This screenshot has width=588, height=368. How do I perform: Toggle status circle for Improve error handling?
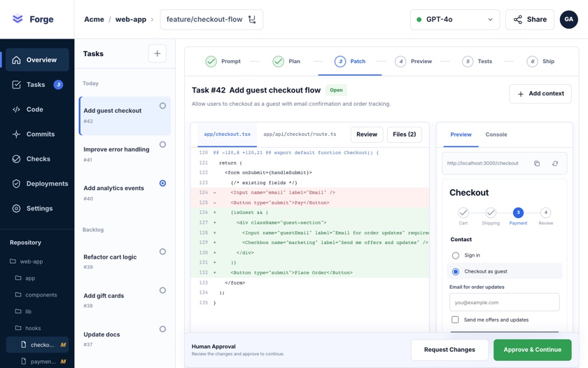(162, 144)
